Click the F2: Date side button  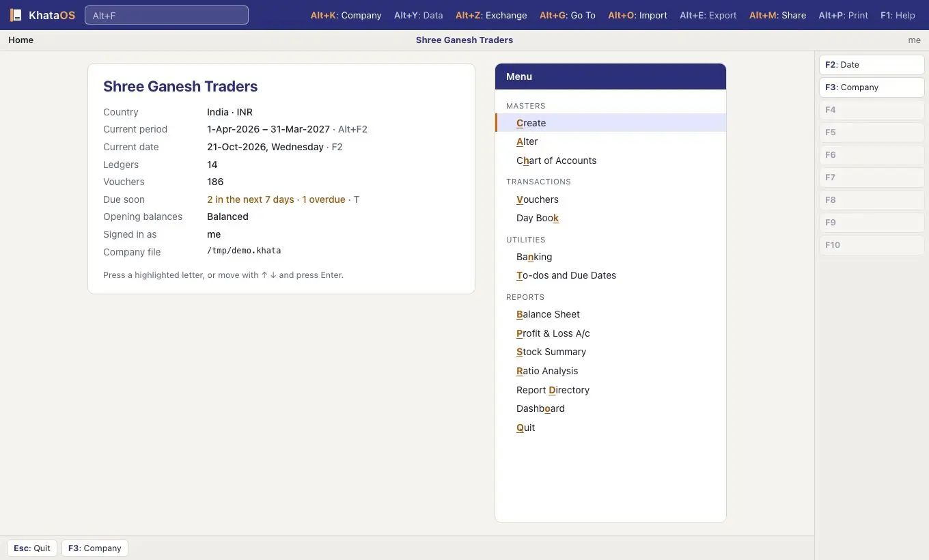click(872, 65)
